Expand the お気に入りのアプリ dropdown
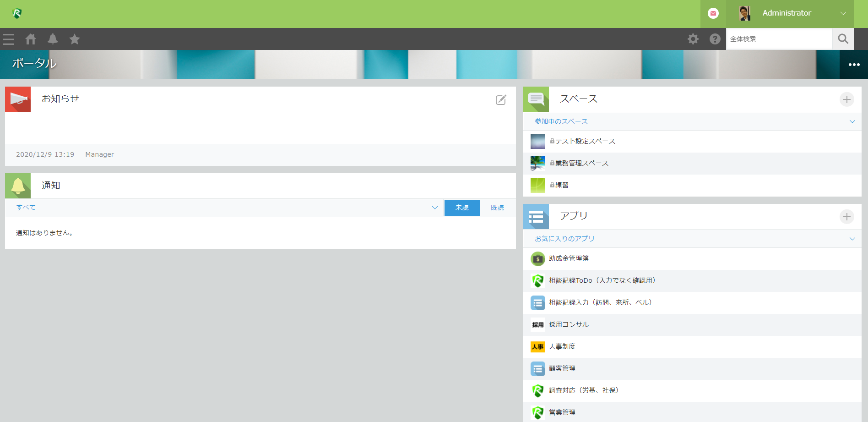The width and height of the screenshot is (868, 422). 852,239
